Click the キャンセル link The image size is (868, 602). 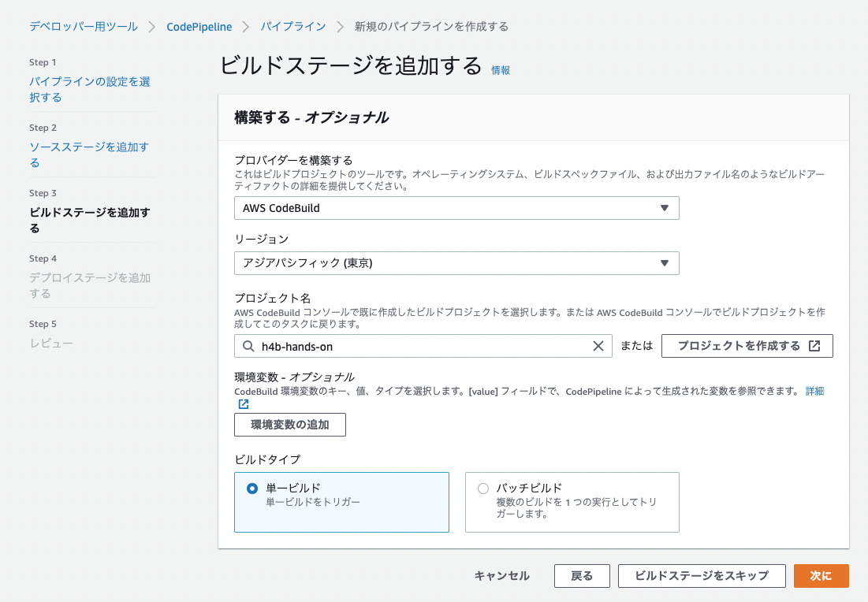[x=501, y=576]
